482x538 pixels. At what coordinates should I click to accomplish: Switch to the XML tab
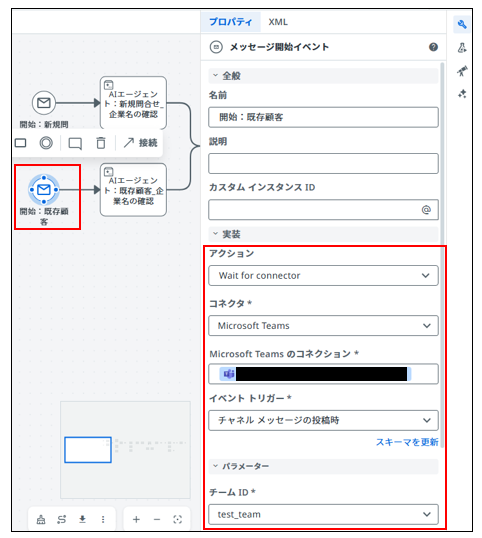pos(278,22)
